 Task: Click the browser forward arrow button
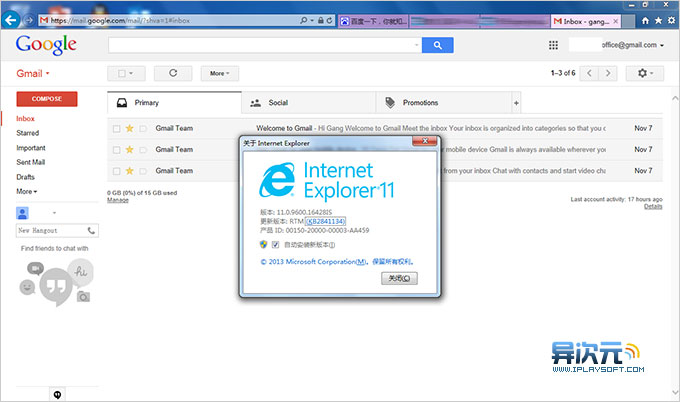pyautogui.click(x=29, y=20)
